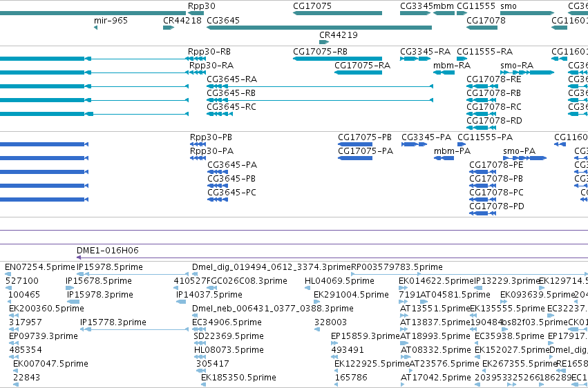Select transcript CG3345-RA
The image size is (588, 388).
coord(425,52)
